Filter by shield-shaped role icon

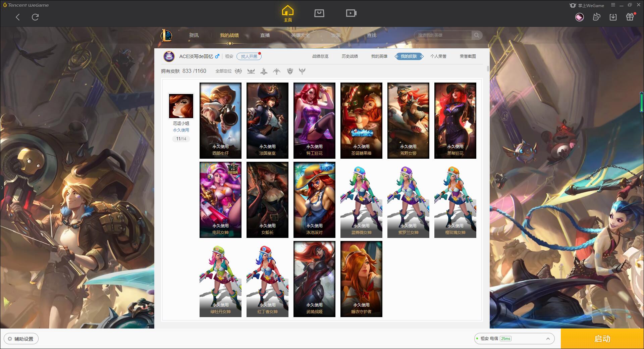click(x=290, y=71)
